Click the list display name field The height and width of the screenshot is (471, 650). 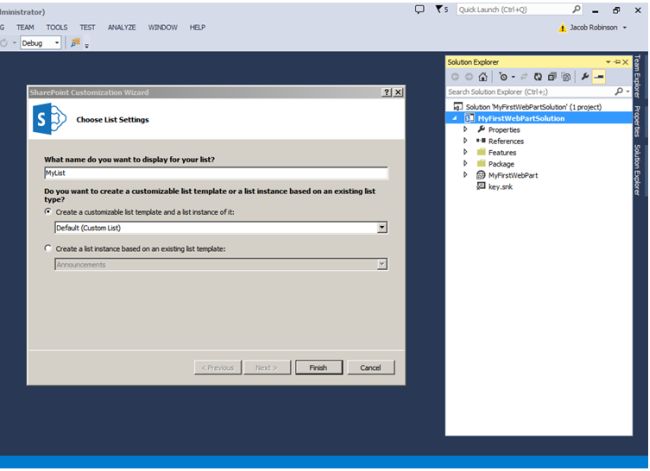[216, 173]
